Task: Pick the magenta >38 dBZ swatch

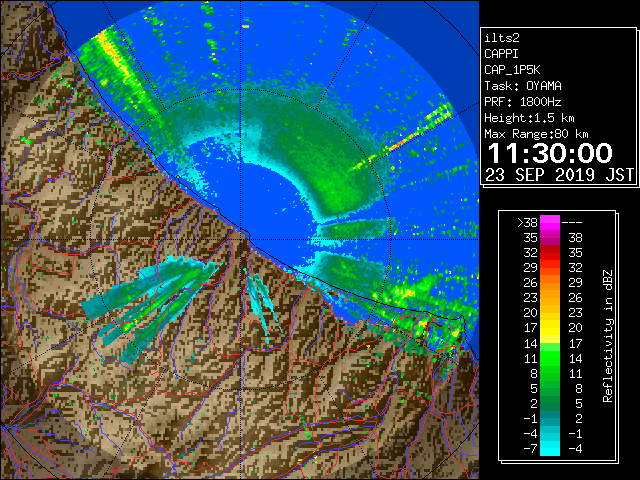Action: [550, 222]
